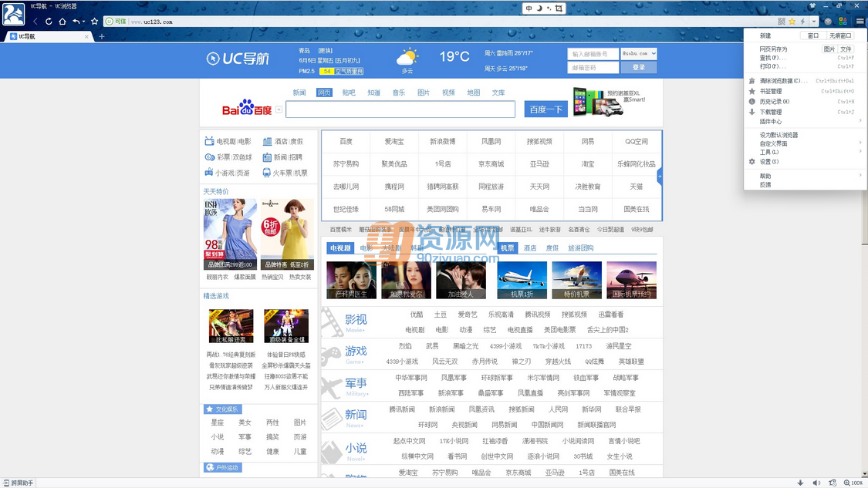Click the download arrow icon in status bar
Image resolution: width=868 pixels, height=488 pixels.
click(800, 483)
